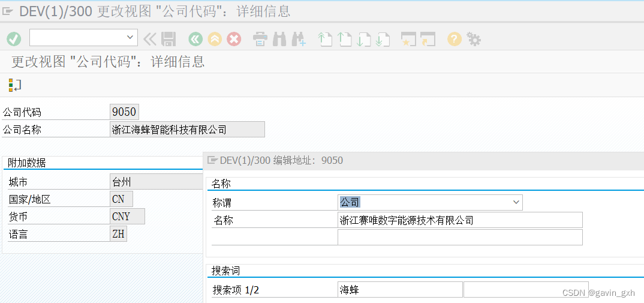Click the 名称 group header in address dialog

click(x=221, y=184)
